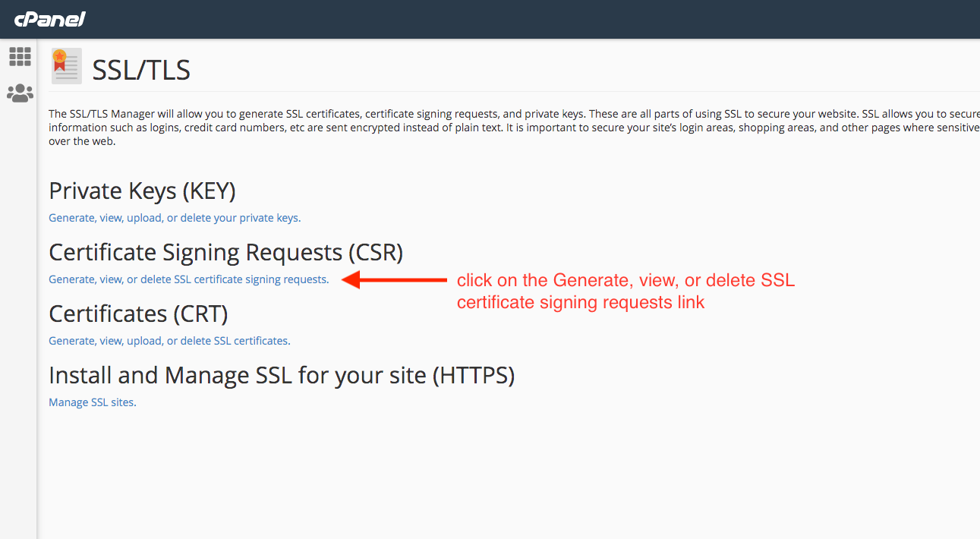Select the Private Keys (KEY) heading
This screenshot has width=980, height=539.
(142, 191)
